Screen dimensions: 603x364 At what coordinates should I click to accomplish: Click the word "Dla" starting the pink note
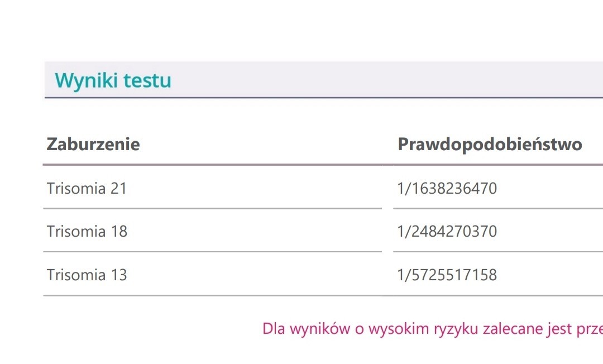(274, 329)
